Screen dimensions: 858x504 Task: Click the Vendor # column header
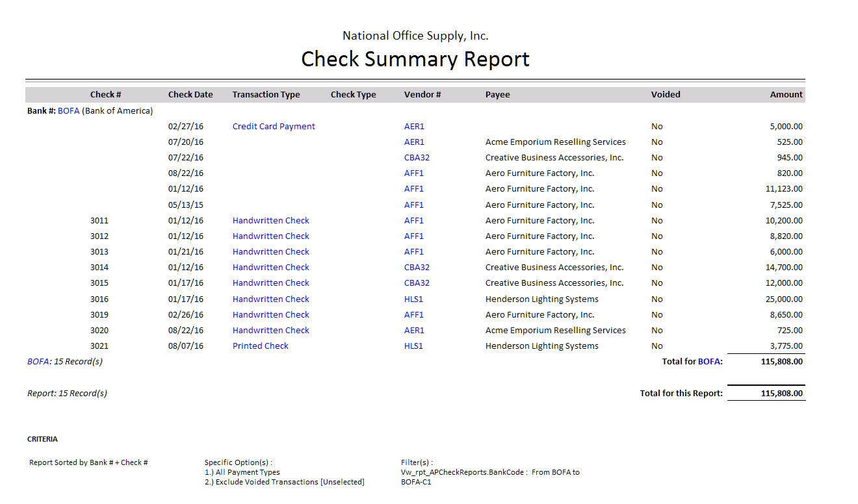tap(422, 95)
